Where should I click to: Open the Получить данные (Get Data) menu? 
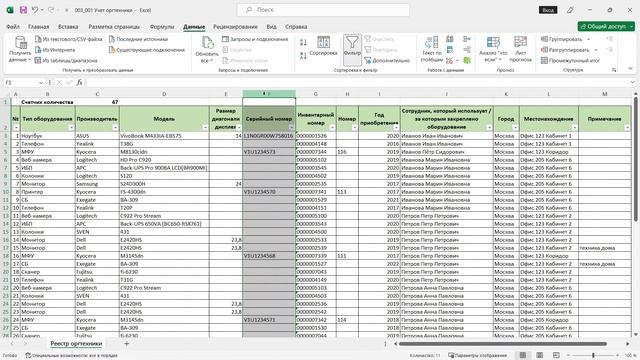(x=20, y=49)
